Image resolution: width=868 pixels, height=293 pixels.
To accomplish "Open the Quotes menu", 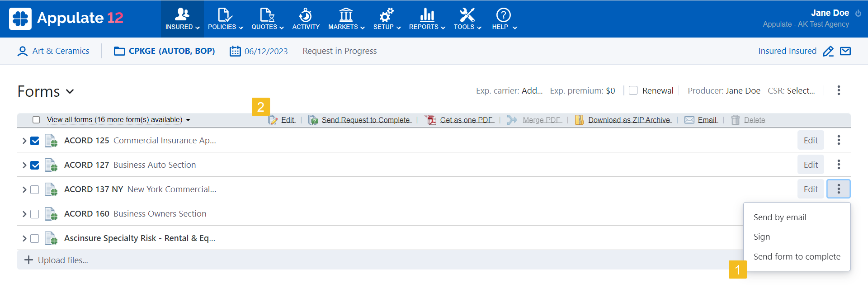I will (268, 19).
